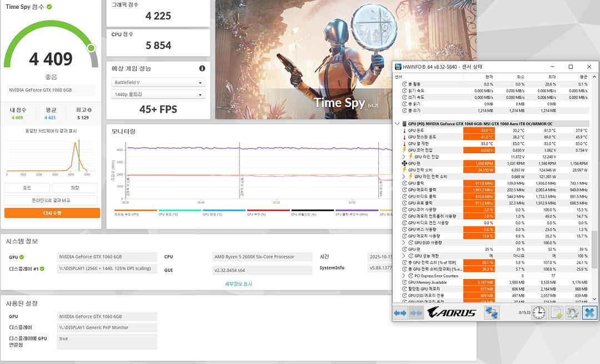Image resolution: width=600 pixels, height=364 pixels.
Task: Click the HWiNFO logging file icon
Action: pyautogui.click(x=556, y=313)
